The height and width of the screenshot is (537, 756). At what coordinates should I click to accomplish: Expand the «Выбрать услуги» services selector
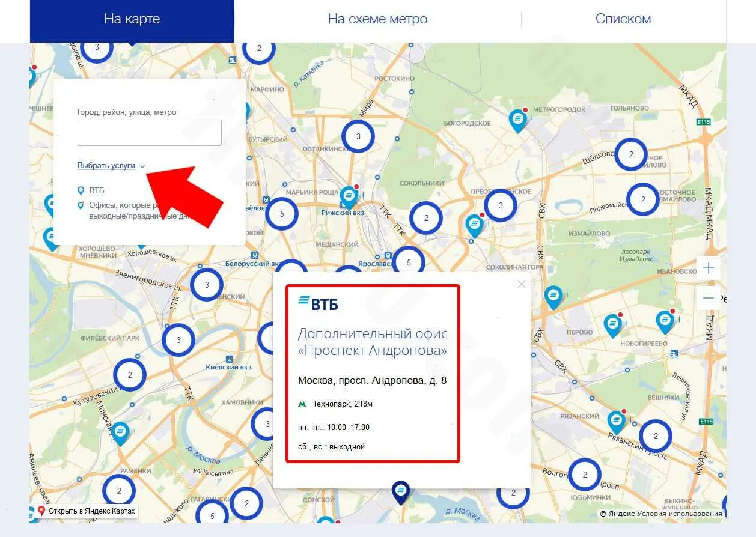[x=111, y=166]
